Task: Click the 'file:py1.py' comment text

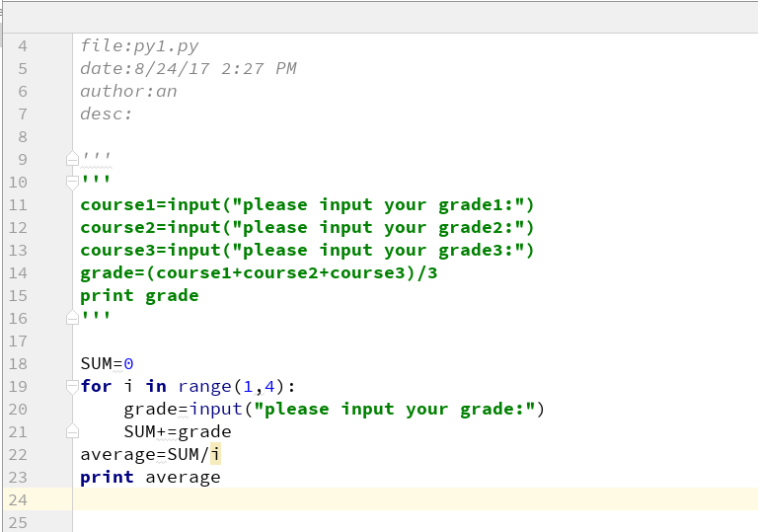Action: [x=139, y=45]
